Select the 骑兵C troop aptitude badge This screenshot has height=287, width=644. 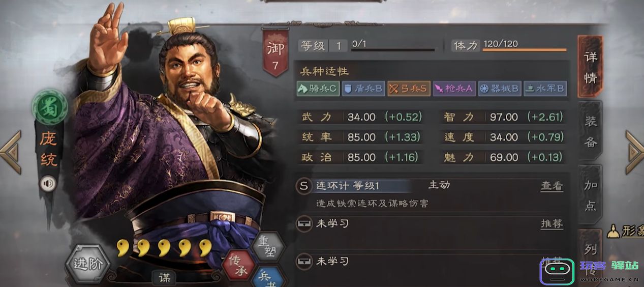point(318,88)
